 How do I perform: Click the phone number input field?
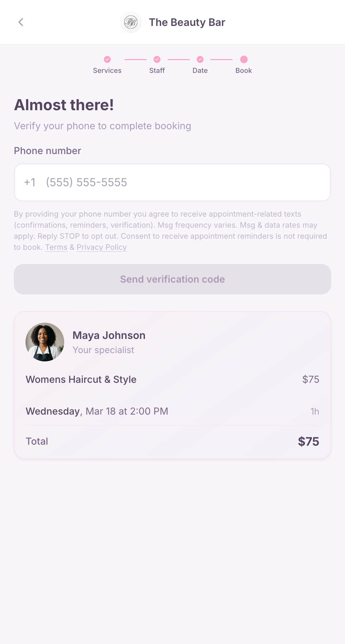click(x=172, y=182)
